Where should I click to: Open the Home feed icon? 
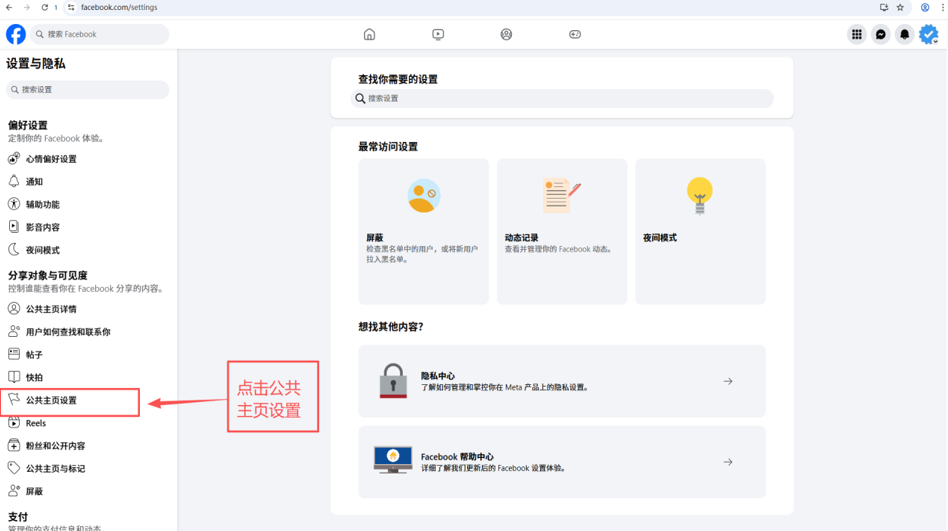point(369,34)
